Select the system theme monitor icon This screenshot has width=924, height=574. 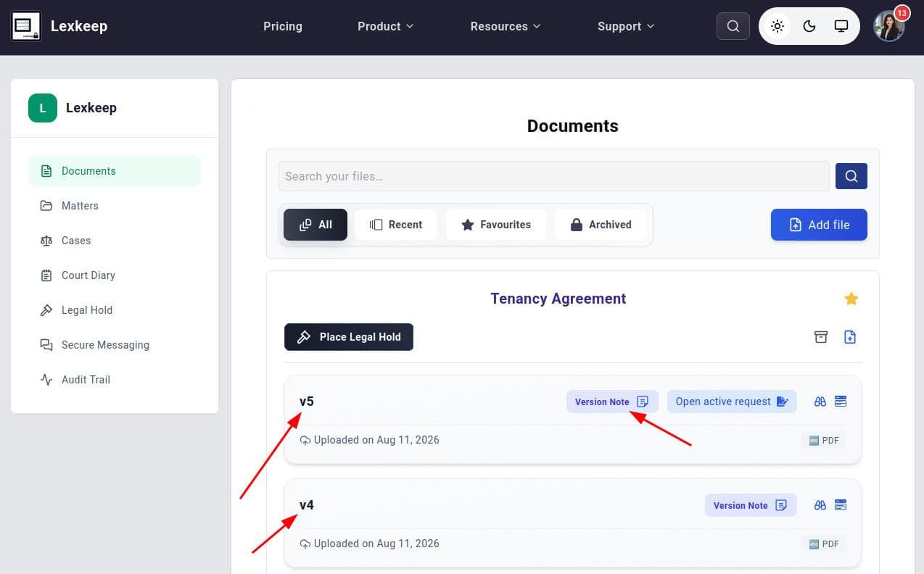tap(841, 26)
